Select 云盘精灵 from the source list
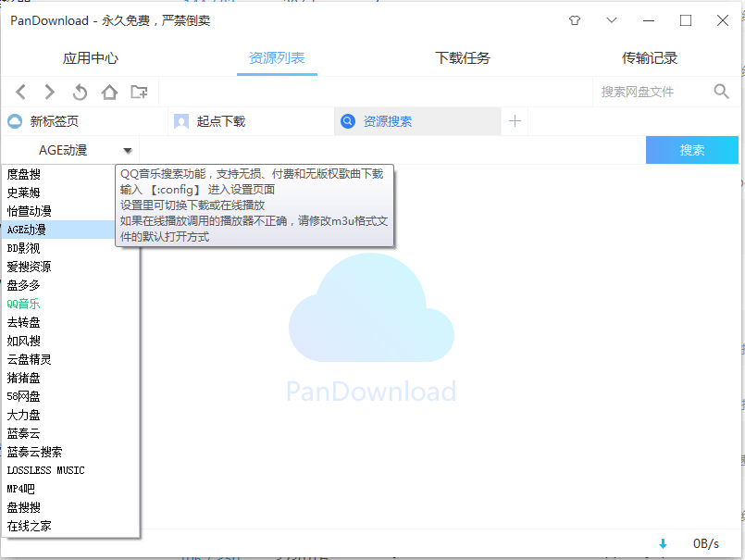Screen dimensions: 745x560 click(x=70, y=360)
